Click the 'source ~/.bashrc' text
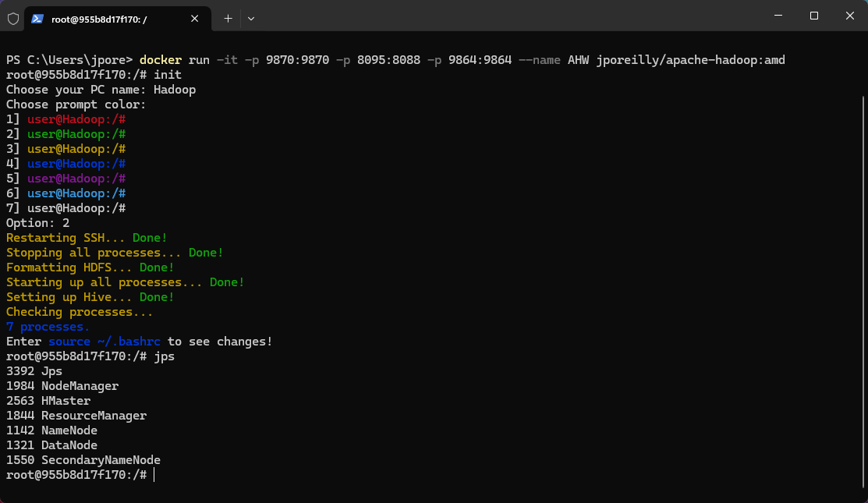This screenshot has height=503, width=868. pos(105,342)
